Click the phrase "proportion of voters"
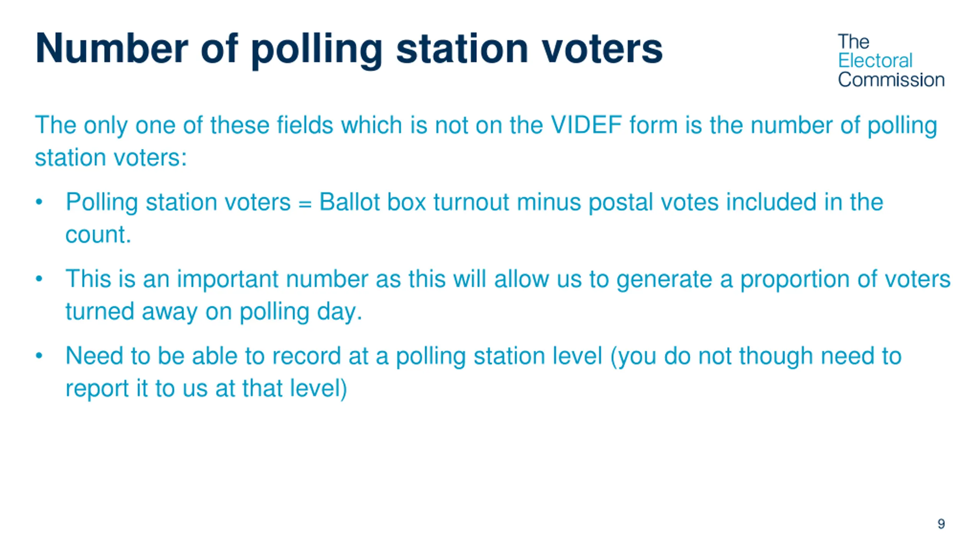The width and height of the screenshot is (980, 551). point(845,279)
